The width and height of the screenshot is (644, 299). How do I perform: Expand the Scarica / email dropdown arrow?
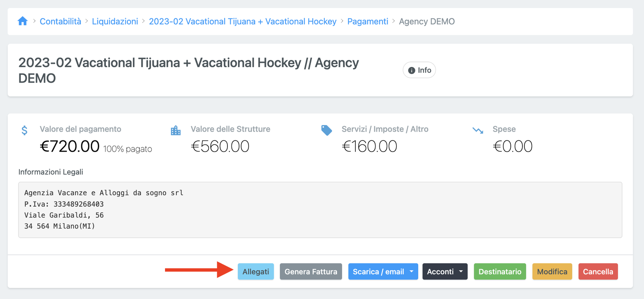coord(411,272)
